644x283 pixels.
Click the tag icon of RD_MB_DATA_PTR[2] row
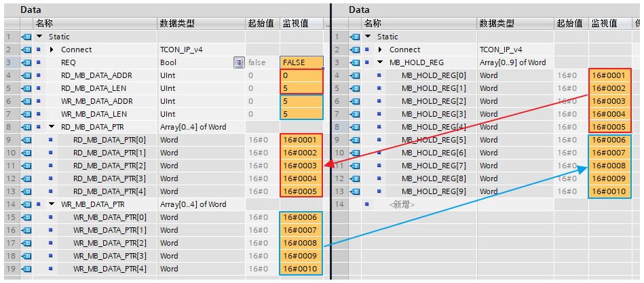click(26, 166)
